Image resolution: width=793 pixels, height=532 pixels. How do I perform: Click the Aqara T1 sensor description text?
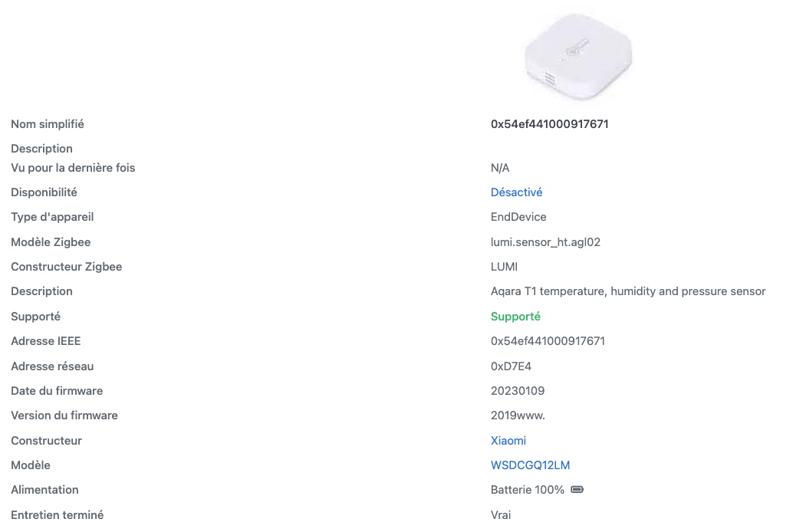(628, 292)
